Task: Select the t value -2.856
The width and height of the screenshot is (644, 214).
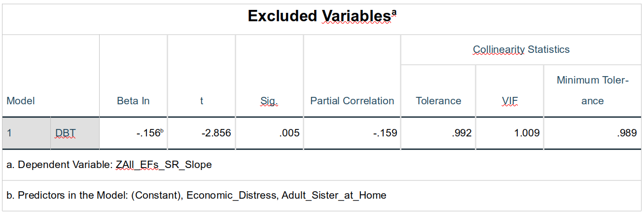Action: (217, 133)
